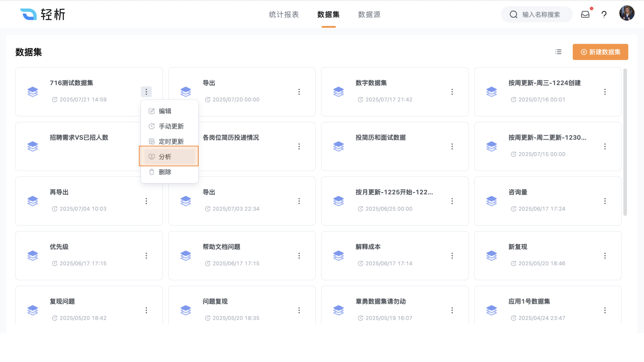Viewport: 644px width, 362px height.
Task: Open the 各岗位简历投递情况 dataset title
Action: point(231,138)
